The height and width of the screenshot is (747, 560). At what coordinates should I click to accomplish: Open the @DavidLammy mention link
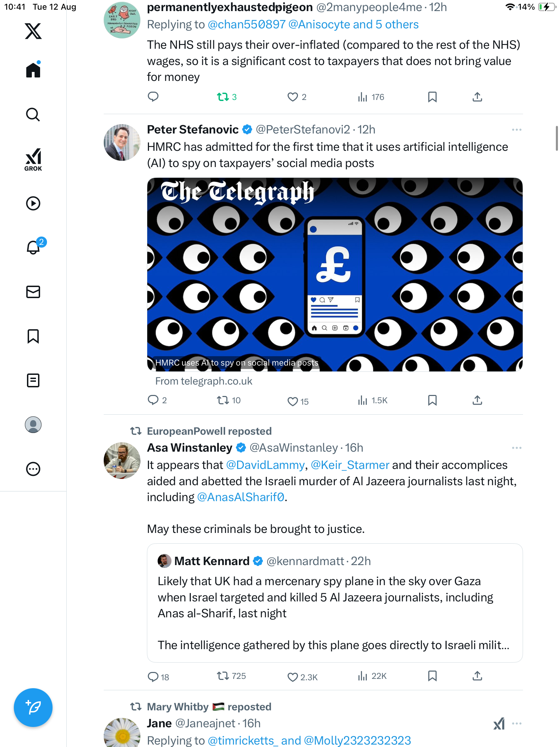(x=265, y=465)
